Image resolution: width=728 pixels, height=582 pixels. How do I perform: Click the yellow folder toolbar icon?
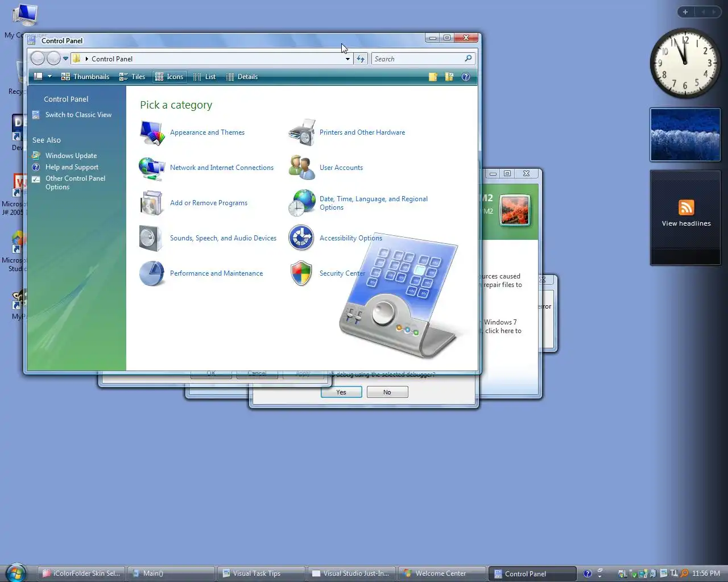click(x=433, y=77)
